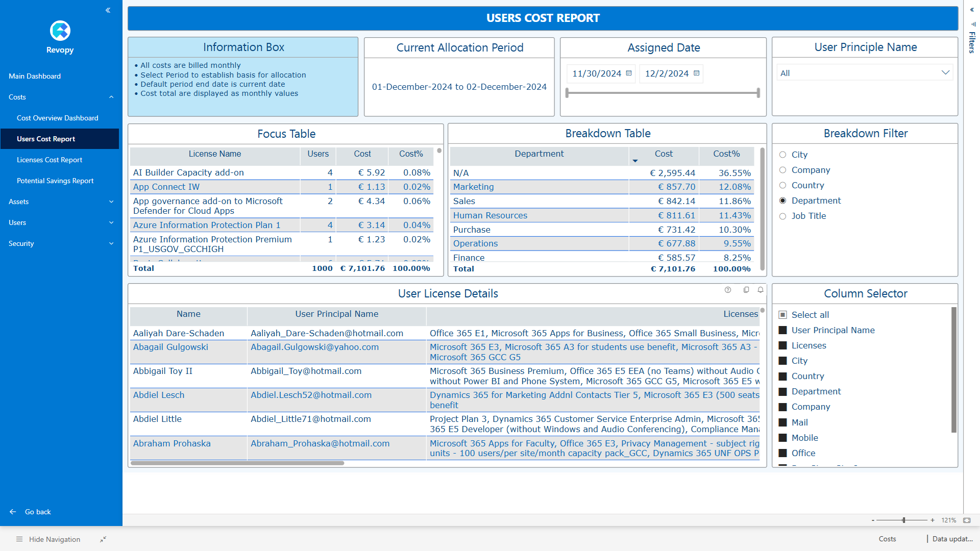Click the collapse arrows icon beside Hide Navigation

pos(103,539)
